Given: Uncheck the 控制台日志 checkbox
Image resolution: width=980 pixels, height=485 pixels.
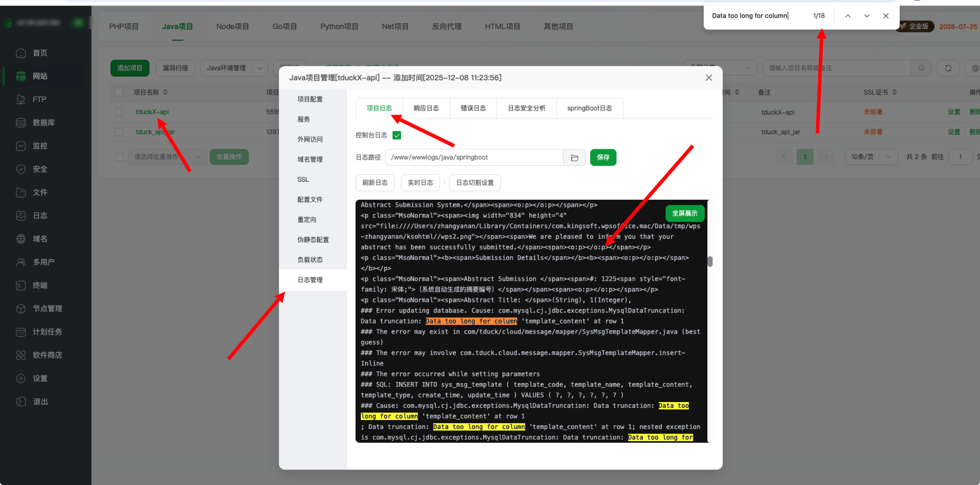Looking at the screenshot, I should (x=397, y=135).
